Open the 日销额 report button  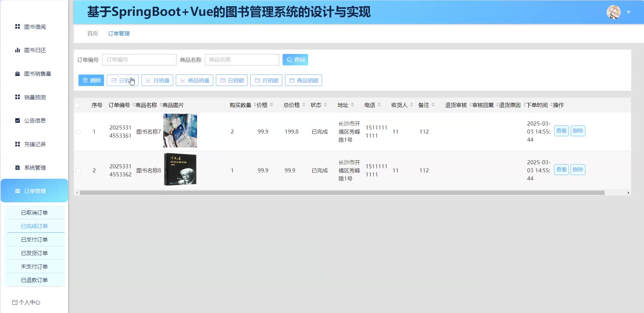[x=232, y=80]
